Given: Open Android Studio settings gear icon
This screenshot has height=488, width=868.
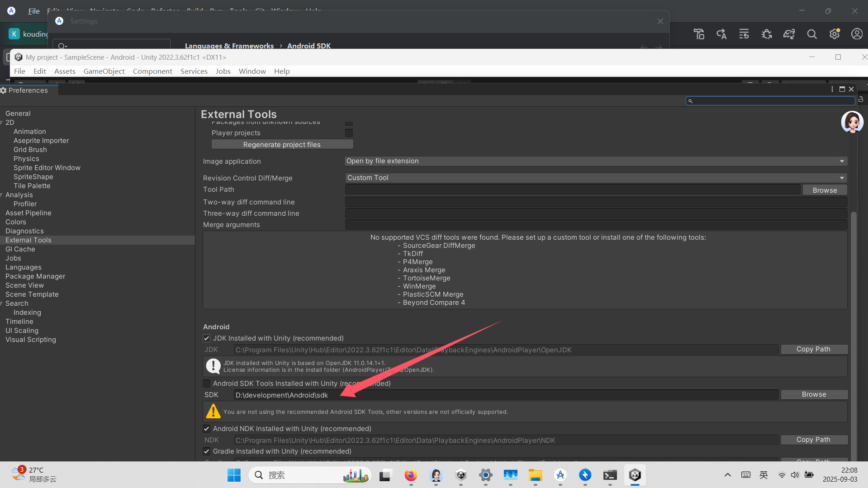Looking at the screenshot, I should point(835,34).
